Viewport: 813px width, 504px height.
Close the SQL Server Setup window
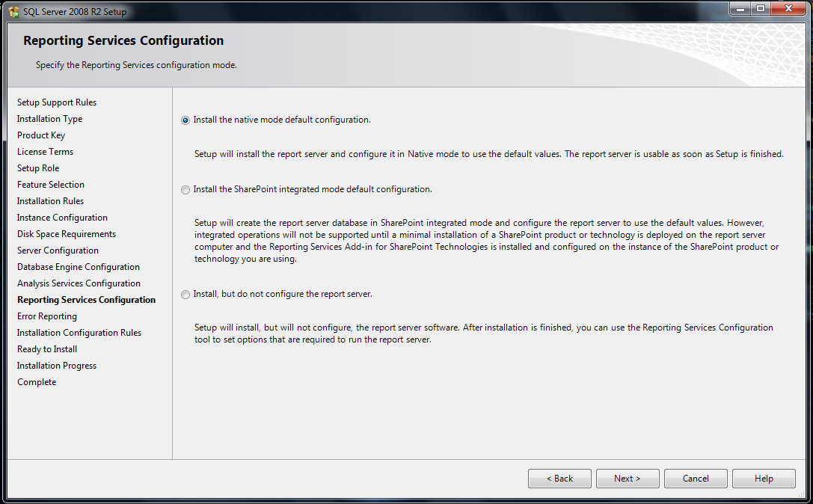[788, 9]
